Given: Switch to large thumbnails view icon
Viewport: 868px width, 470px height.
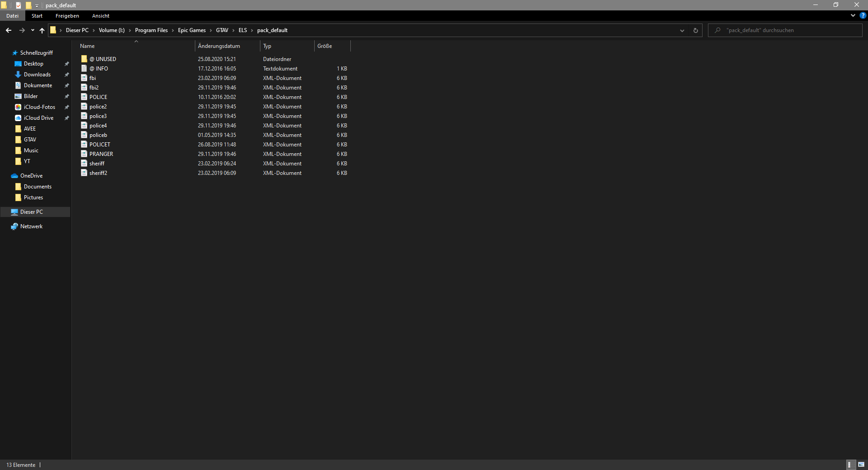Looking at the screenshot, I should (x=861, y=465).
